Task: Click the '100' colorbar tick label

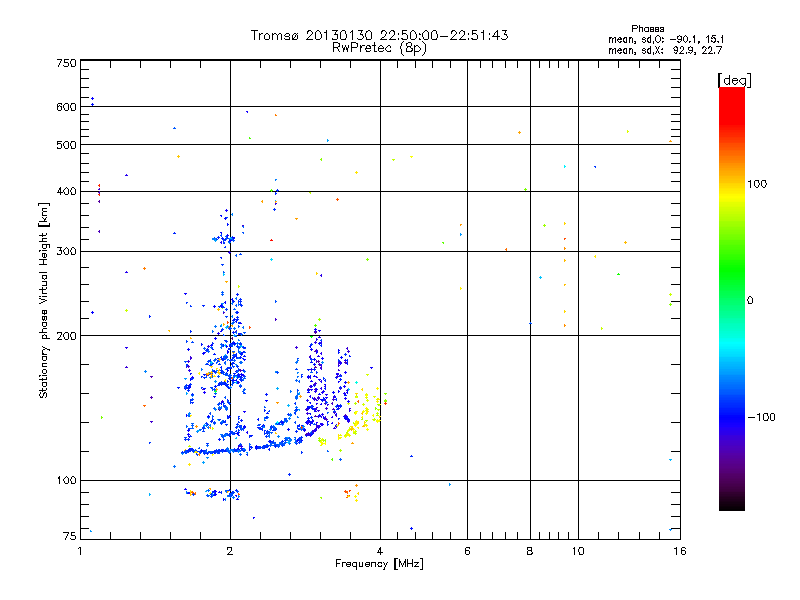Action: coord(757,184)
